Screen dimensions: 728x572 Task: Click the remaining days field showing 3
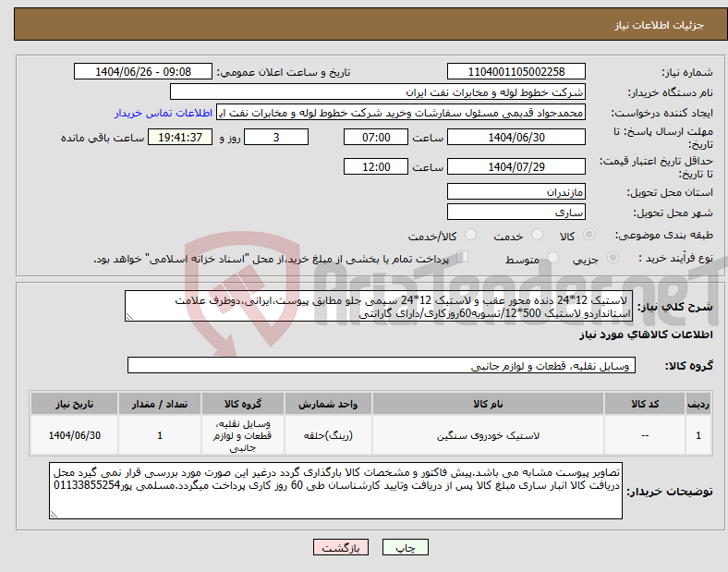(276, 138)
